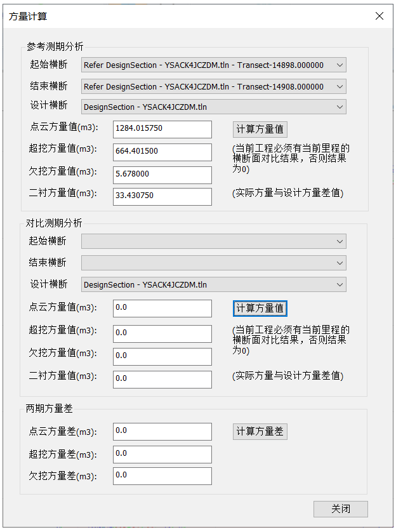Click the 点云方量差 input field

point(162,431)
